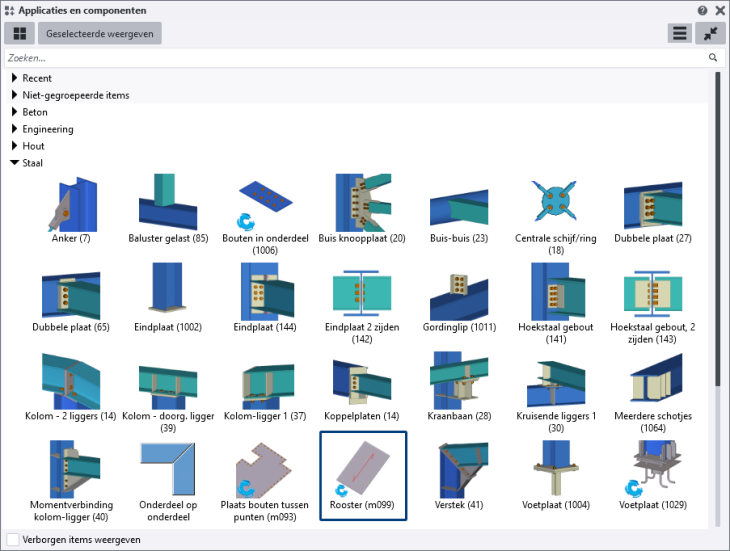
Task: Click the Geselecteerde weergeven button
Action: coord(99,33)
